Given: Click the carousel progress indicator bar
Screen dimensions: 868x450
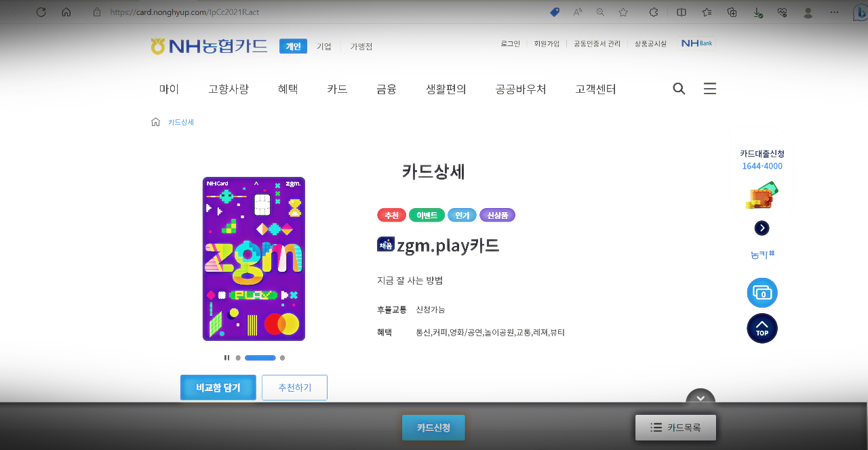Looking at the screenshot, I should coord(260,357).
